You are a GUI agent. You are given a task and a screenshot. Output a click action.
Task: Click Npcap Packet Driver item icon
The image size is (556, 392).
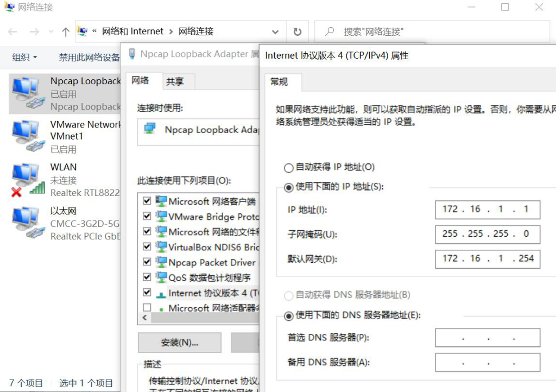click(161, 262)
